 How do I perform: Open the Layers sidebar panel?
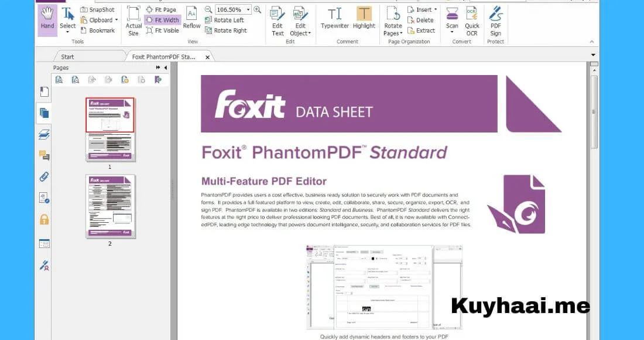[x=44, y=134]
